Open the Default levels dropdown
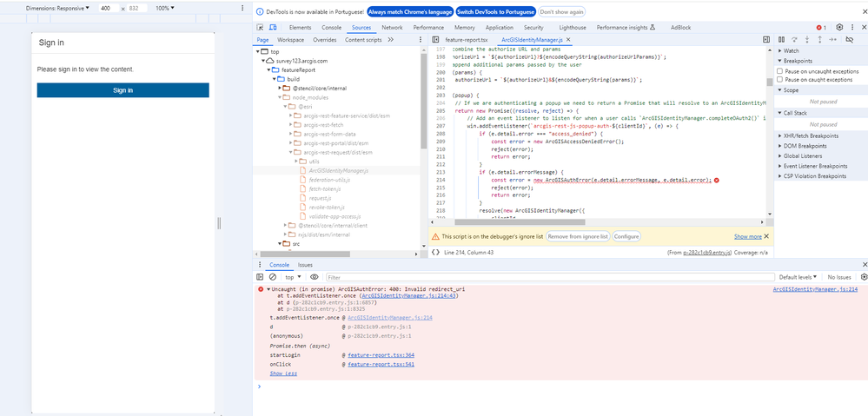 pos(798,277)
